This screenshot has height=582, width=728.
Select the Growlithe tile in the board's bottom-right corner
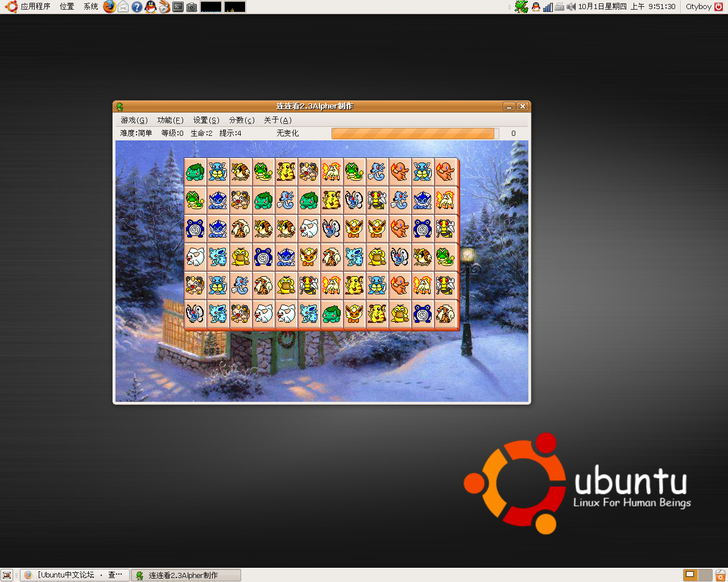[445, 313]
